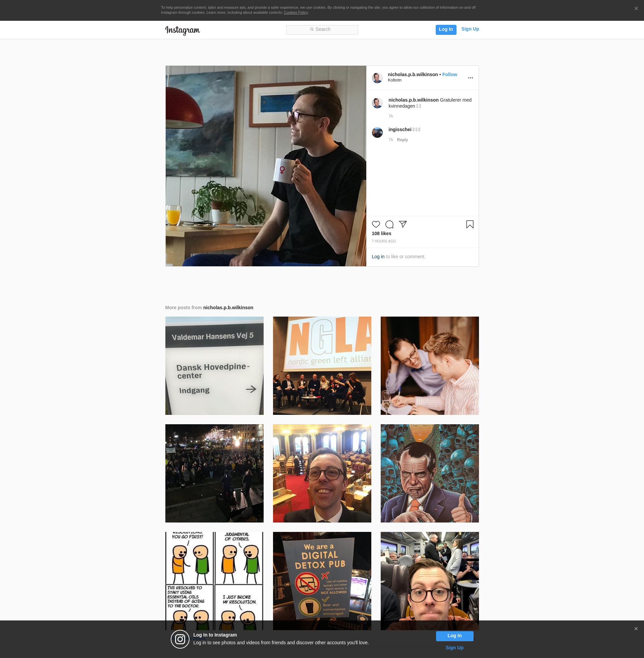Click Log In button in bottom banner
644x658 pixels.
454,636
